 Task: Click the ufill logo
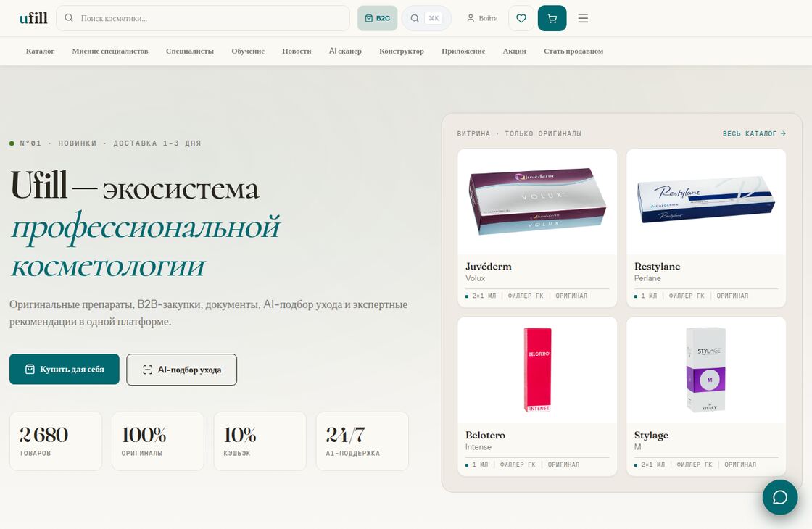click(x=33, y=18)
